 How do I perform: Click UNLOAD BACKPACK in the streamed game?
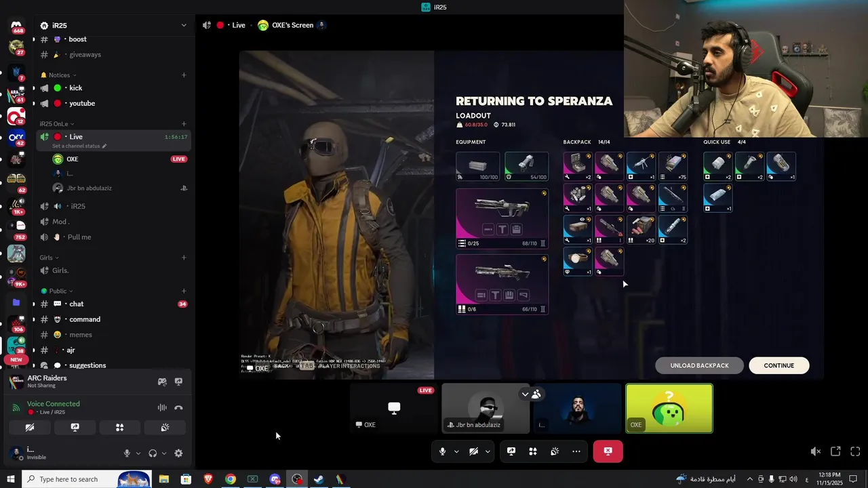(699, 365)
